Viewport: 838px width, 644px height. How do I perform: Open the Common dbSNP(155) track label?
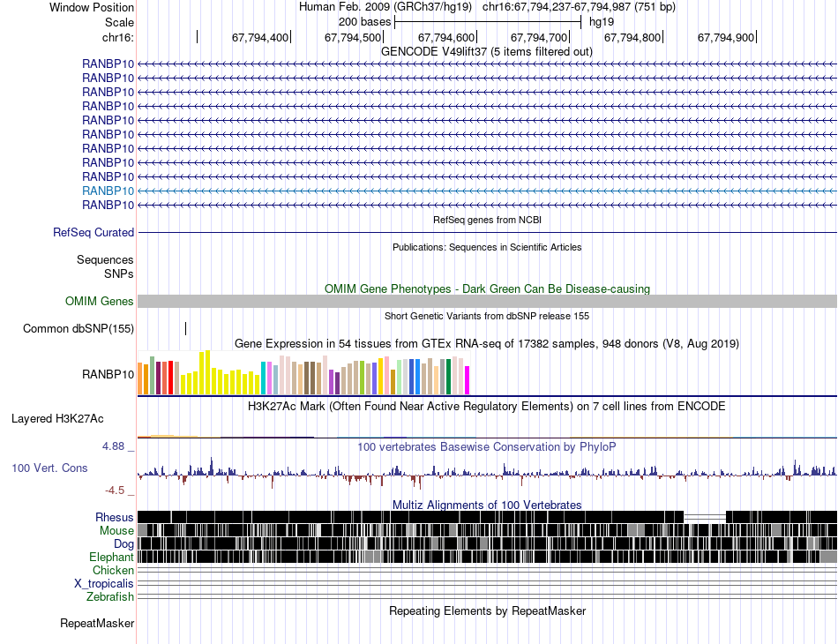pyautogui.click(x=79, y=329)
